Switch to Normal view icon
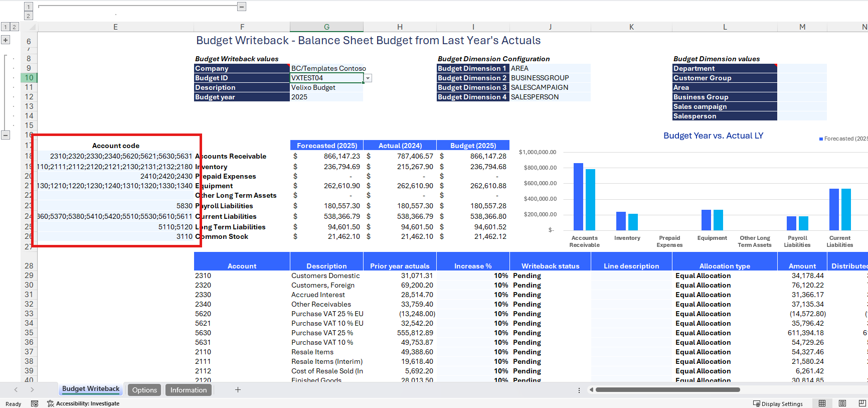Image resolution: width=868 pixels, height=408 pixels. pos(822,403)
